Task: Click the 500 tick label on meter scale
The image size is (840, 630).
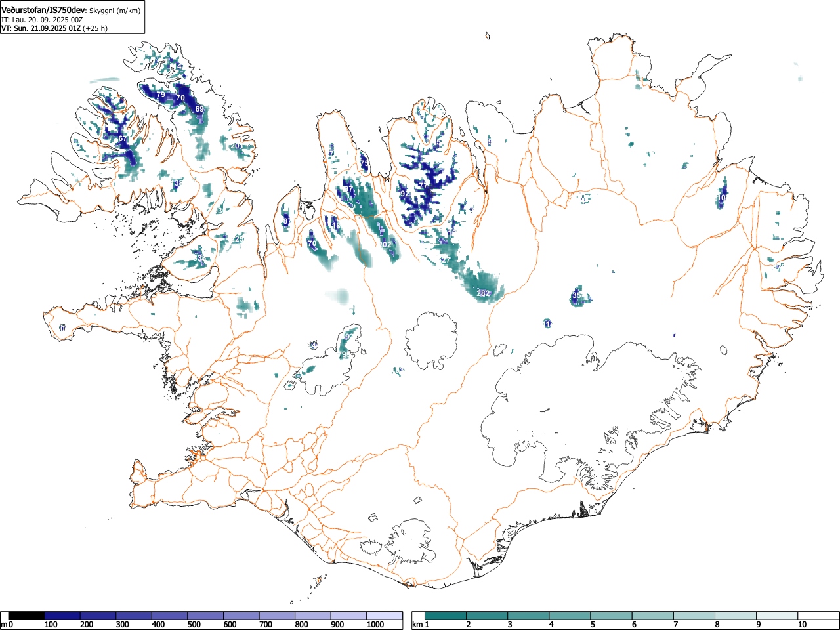Action: [194, 625]
